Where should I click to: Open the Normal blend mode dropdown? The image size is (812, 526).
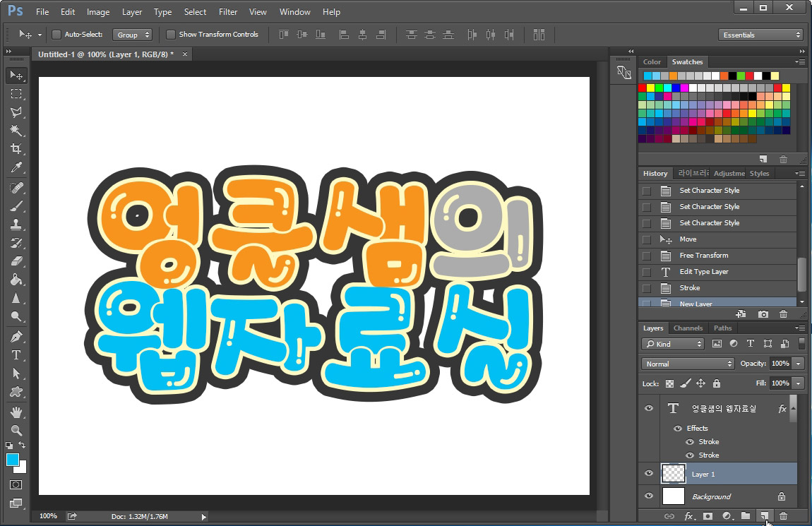[x=688, y=364]
